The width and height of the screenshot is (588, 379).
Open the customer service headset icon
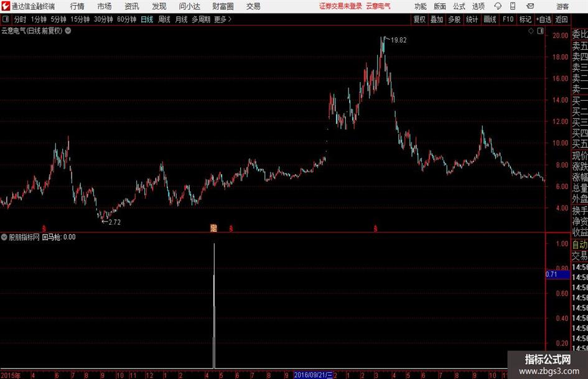tap(498, 6)
